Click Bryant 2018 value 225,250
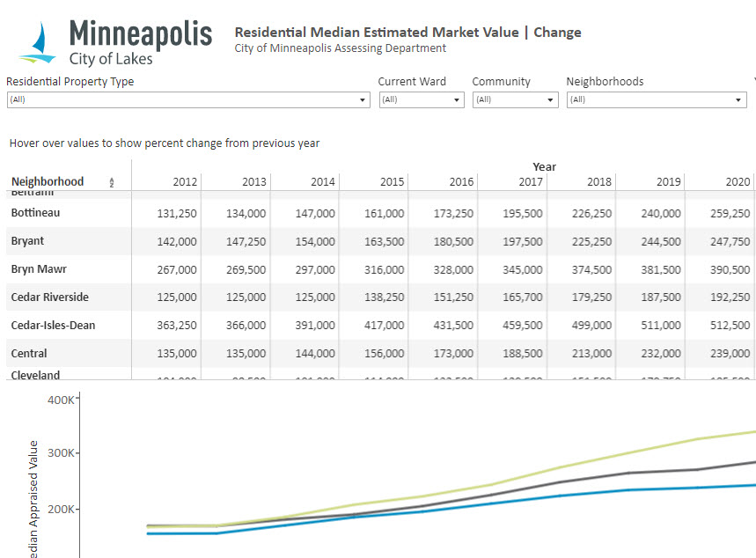This screenshot has width=756, height=558. point(591,242)
